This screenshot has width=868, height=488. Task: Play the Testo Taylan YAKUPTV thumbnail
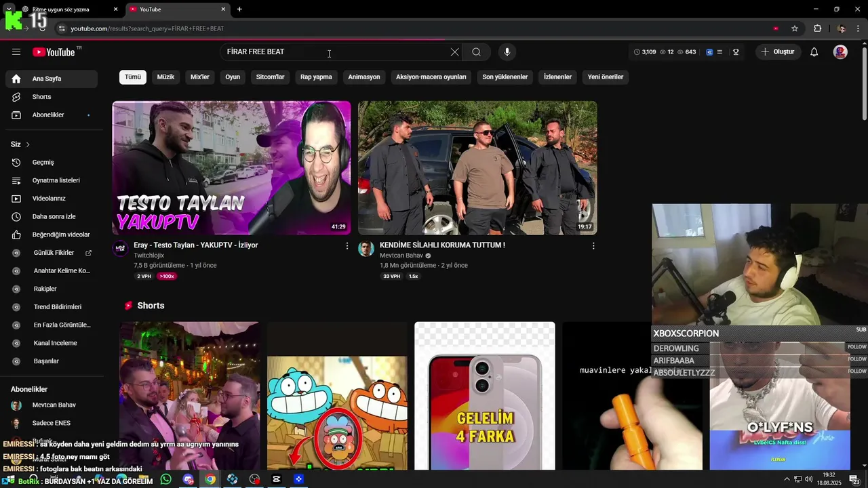(231, 168)
